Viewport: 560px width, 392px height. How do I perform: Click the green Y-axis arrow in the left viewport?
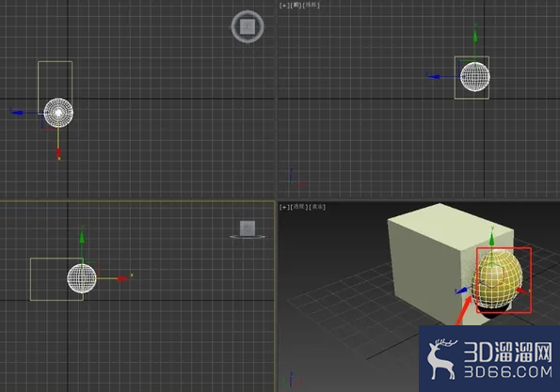click(82, 237)
